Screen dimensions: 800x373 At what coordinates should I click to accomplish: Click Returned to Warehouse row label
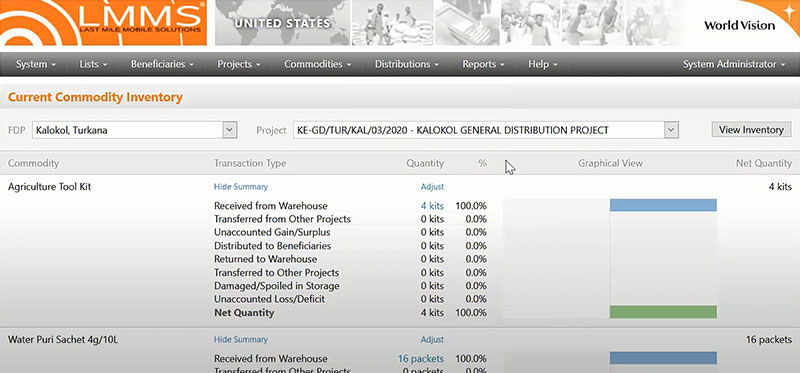pyautogui.click(x=265, y=259)
